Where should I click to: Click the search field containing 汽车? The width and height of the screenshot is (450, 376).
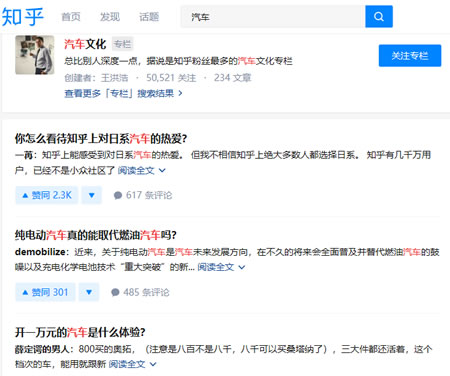(x=273, y=16)
